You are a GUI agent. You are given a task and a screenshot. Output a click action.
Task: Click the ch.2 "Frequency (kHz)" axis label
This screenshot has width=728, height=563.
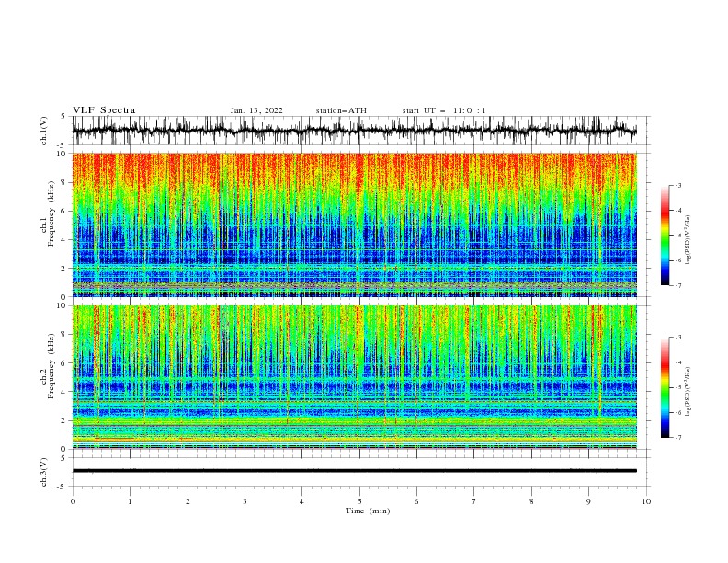(51, 366)
